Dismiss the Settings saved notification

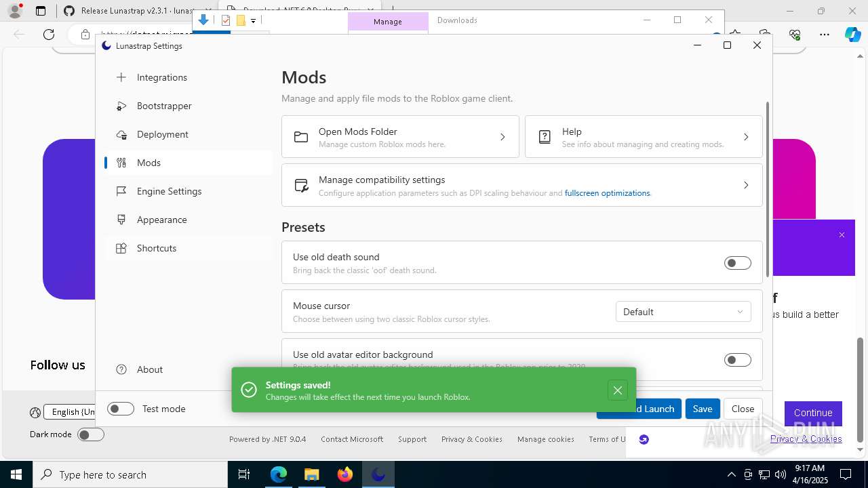pyautogui.click(x=617, y=390)
